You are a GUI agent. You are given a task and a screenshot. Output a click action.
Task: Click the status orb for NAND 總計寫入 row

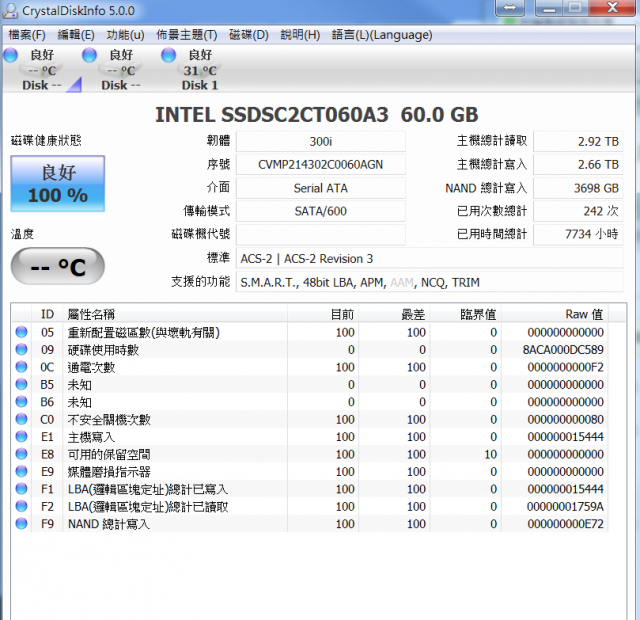point(21,523)
